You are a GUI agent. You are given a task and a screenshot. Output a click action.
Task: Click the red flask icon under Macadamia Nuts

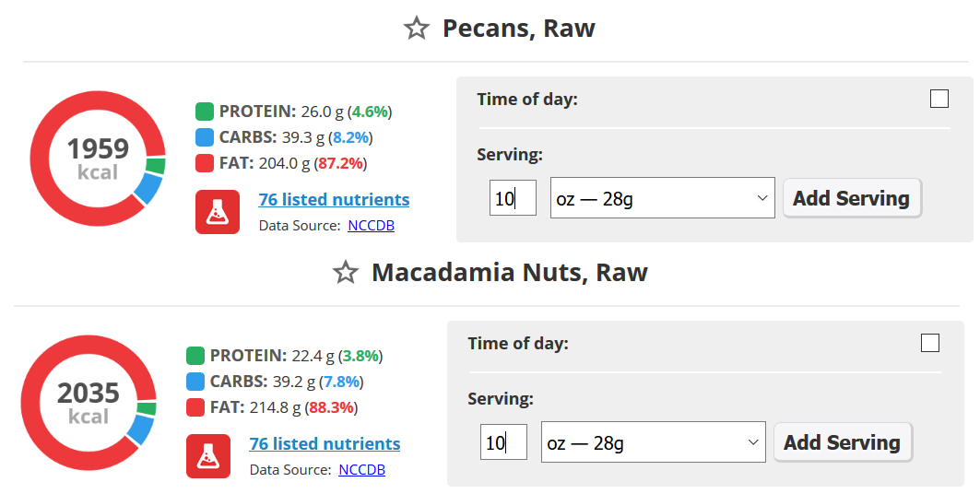tap(208, 456)
